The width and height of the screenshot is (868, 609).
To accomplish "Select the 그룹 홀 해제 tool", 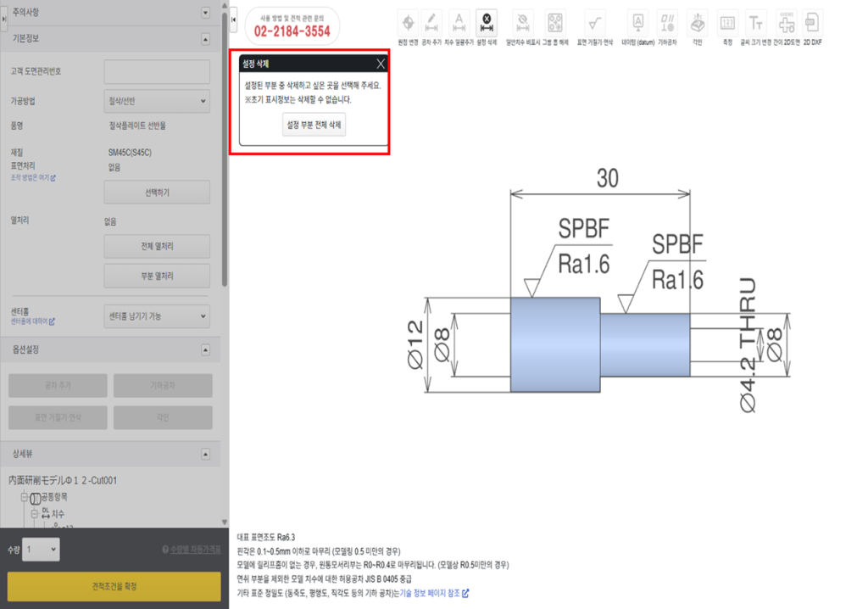I will tap(554, 23).
